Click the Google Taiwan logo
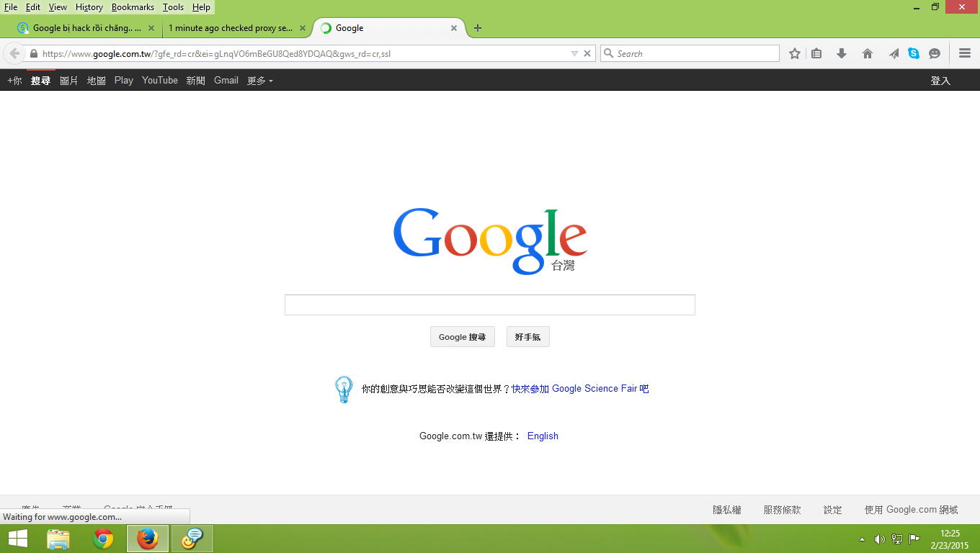Viewport: 980px width, 553px height. click(x=490, y=241)
